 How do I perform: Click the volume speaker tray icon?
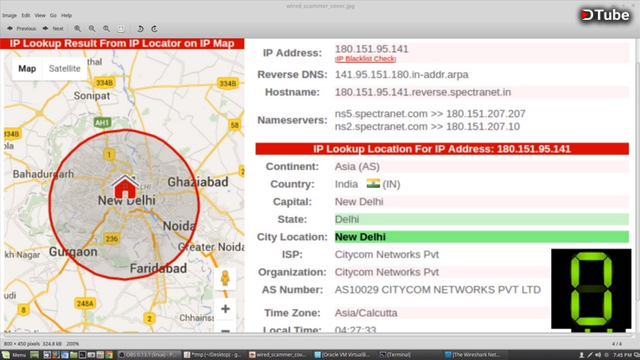[x=598, y=355]
